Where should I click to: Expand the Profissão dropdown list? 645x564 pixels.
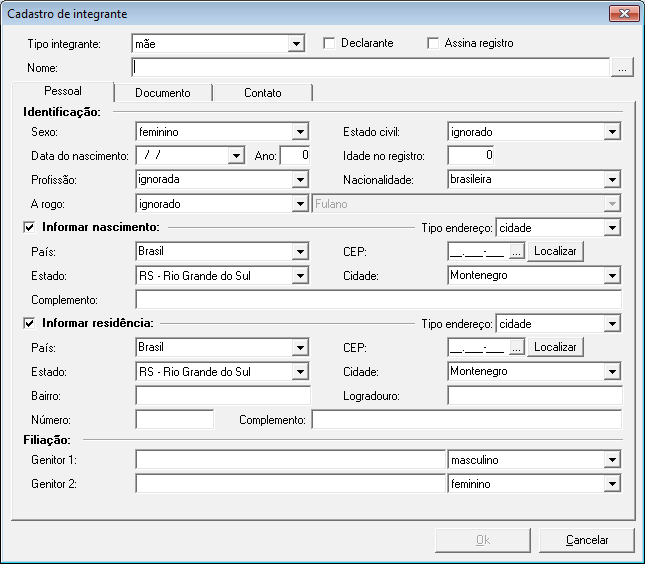click(300, 180)
